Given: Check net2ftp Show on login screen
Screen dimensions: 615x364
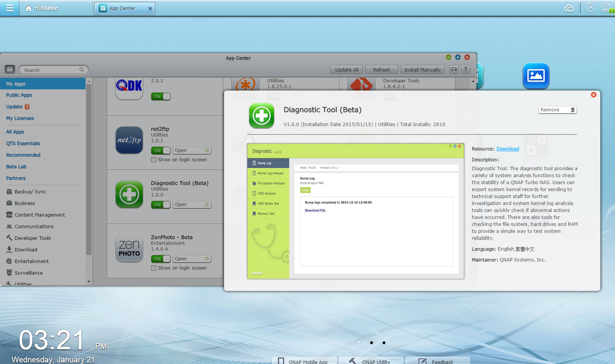Looking at the screenshot, I should tap(154, 160).
